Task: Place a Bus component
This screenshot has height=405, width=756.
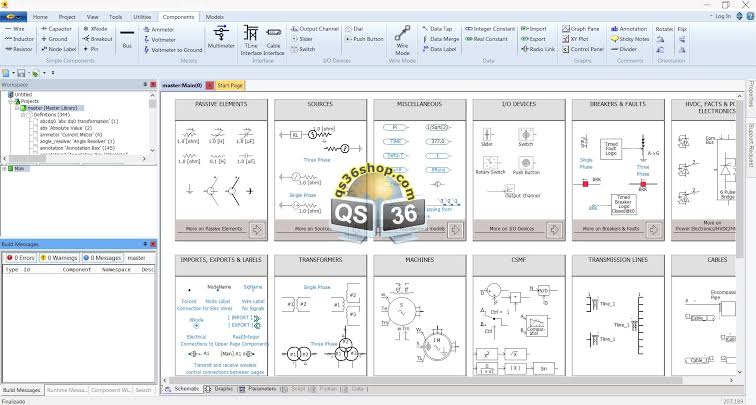Action: coord(127,39)
